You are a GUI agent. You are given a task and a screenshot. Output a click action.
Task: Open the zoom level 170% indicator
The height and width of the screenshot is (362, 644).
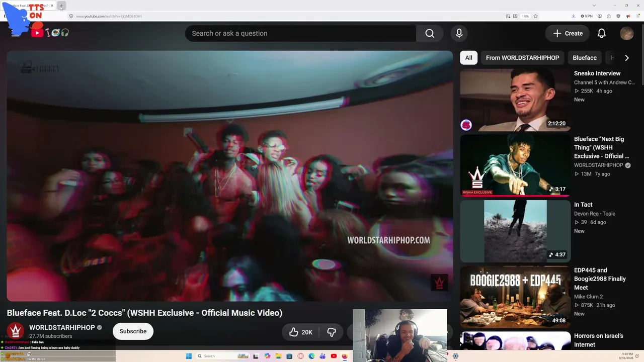tap(525, 16)
